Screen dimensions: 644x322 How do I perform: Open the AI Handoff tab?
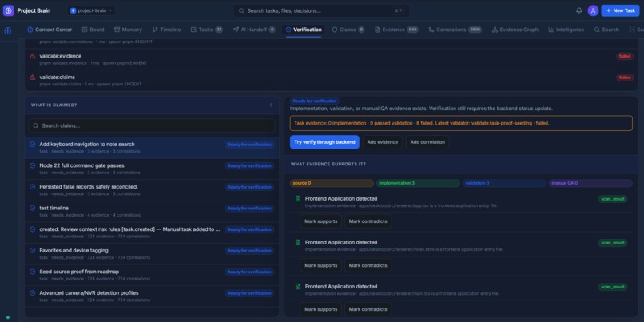click(254, 30)
